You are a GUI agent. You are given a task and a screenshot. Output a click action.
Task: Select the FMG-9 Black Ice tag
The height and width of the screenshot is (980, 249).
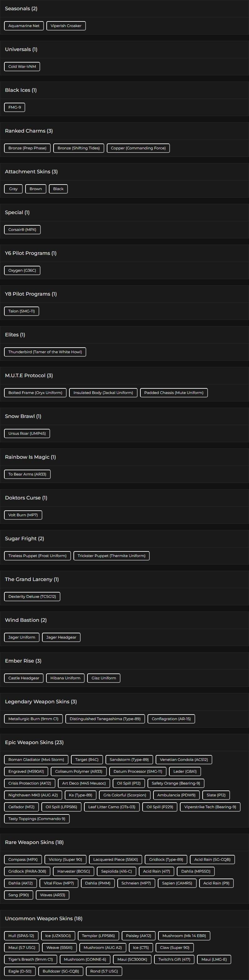point(14,107)
